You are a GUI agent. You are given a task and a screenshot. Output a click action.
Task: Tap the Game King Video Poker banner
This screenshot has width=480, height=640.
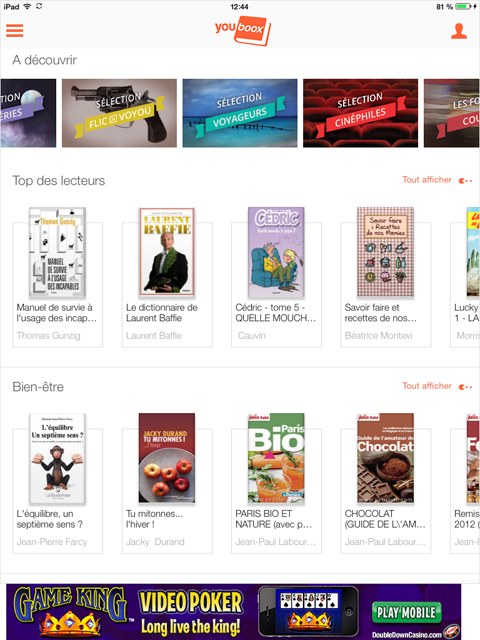click(233, 611)
